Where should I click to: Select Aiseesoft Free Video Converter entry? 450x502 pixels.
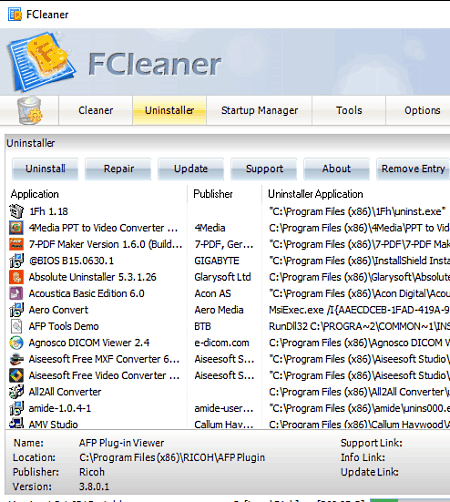pyautogui.click(x=104, y=375)
